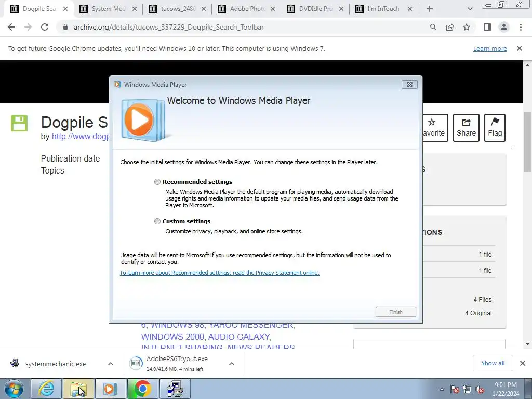Toggle the Chrome side panel icon

(x=487, y=27)
